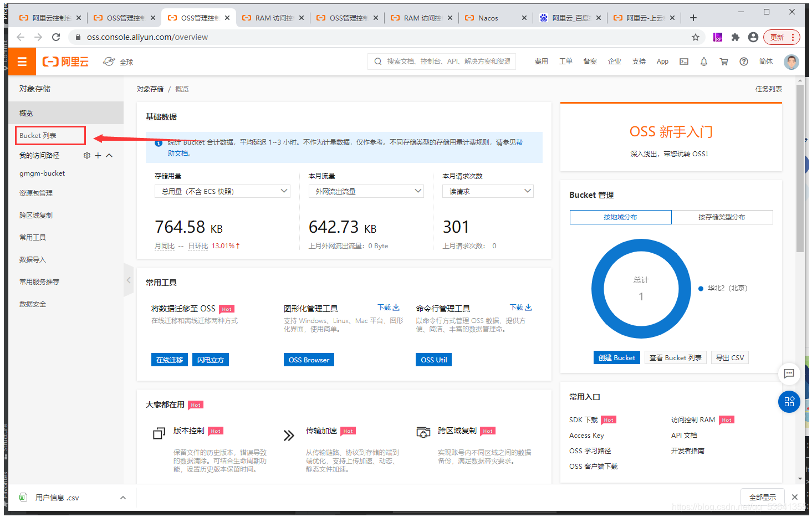The width and height of the screenshot is (812, 517).
Task: Open the notification bell
Action: pos(704,62)
